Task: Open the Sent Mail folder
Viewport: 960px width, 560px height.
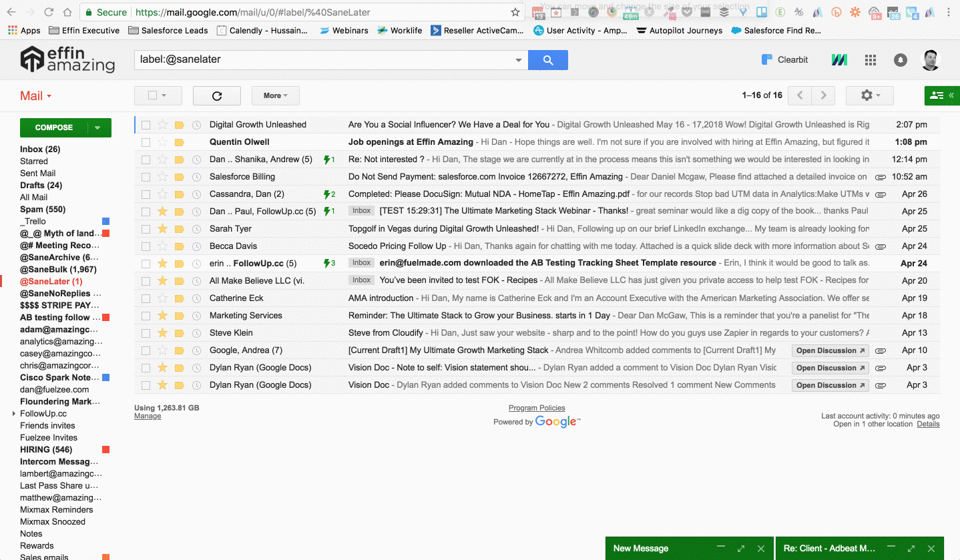Action: click(38, 173)
